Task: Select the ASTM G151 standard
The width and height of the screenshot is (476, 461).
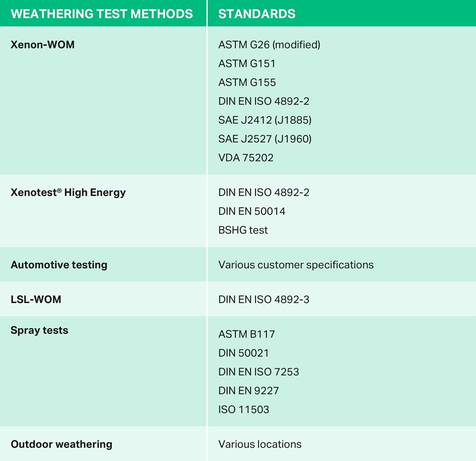Action: [247, 63]
